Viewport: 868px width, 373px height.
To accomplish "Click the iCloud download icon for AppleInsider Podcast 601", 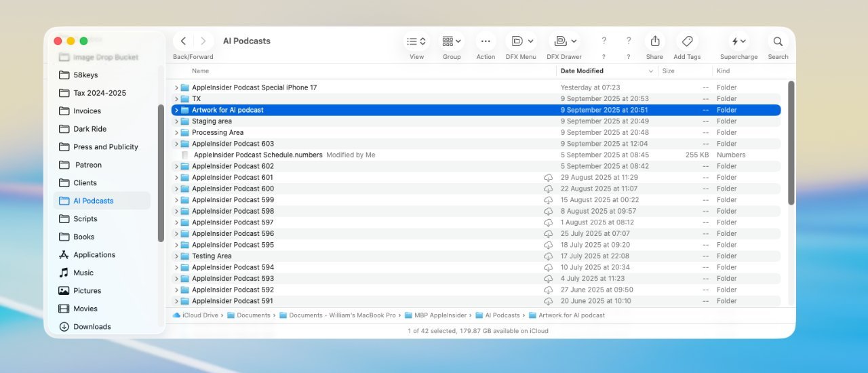I will 548,178.
